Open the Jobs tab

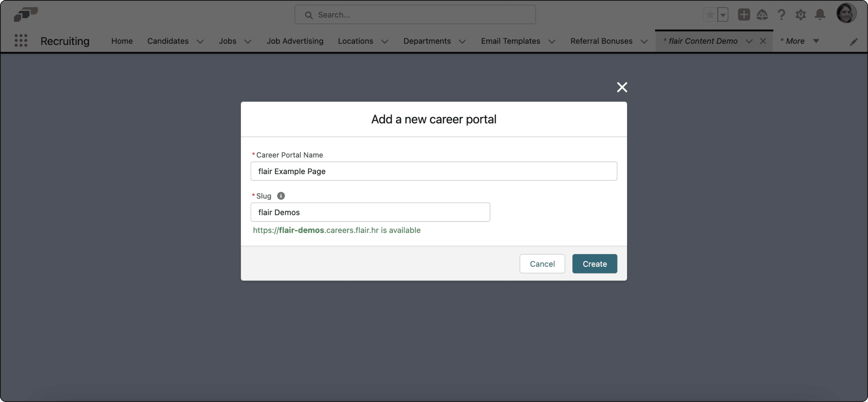click(227, 41)
